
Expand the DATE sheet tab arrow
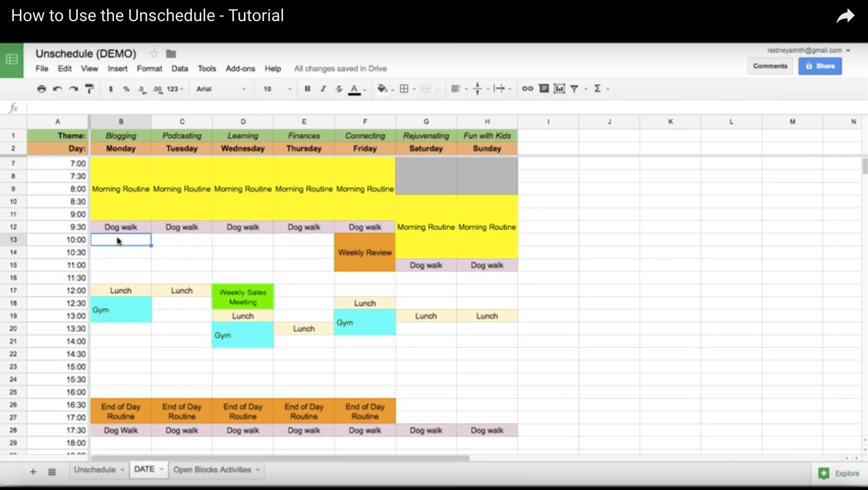point(162,469)
